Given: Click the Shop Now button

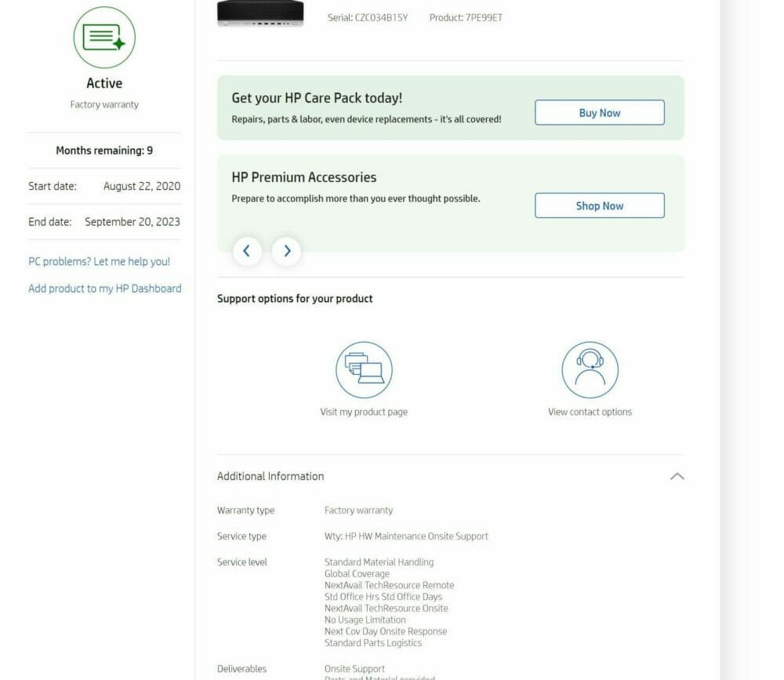Looking at the screenshot, I should [600, 205].
